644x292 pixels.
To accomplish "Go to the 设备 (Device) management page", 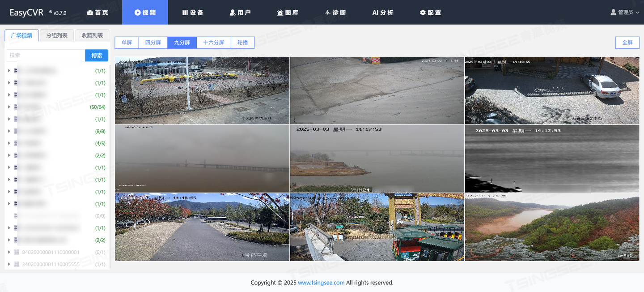I will pyautogui.click(x=193, y=13).
